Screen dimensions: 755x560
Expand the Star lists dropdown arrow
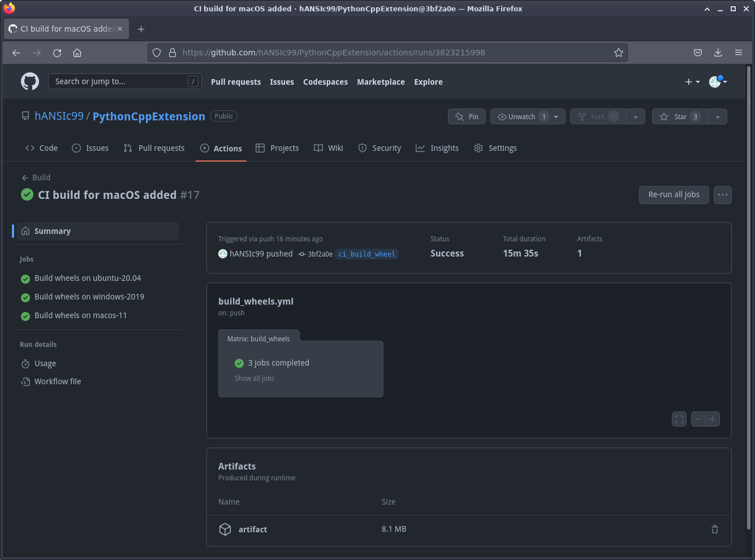tap(718, 116)
